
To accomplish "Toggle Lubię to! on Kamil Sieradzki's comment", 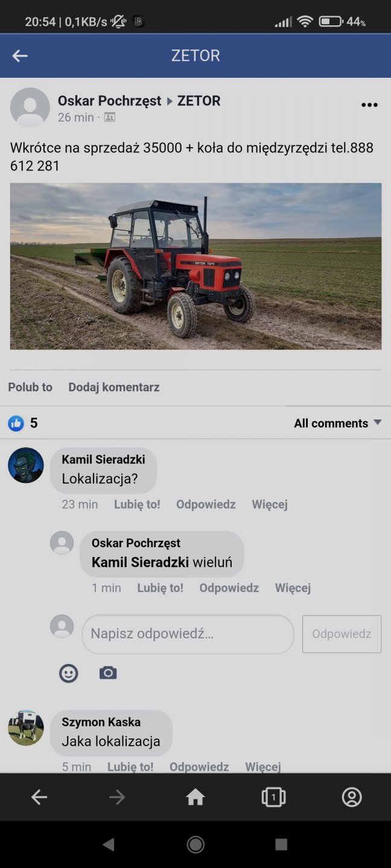I will pyautogui.click(x=137, y=505).
